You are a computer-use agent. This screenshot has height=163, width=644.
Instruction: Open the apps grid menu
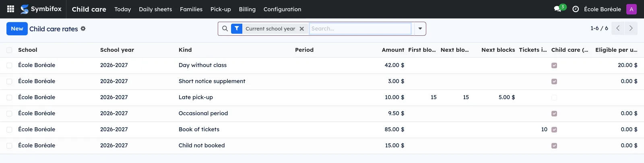click(11, 9)
